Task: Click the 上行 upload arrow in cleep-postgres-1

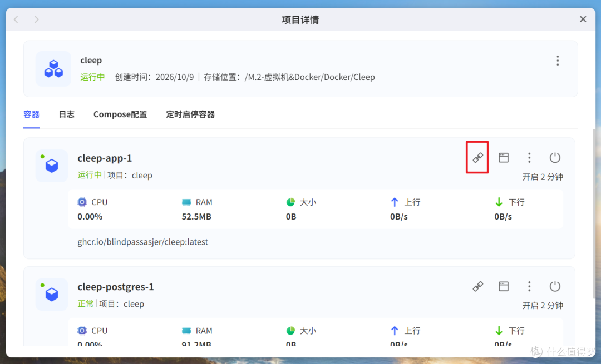Action: click(x=395, y=331)
